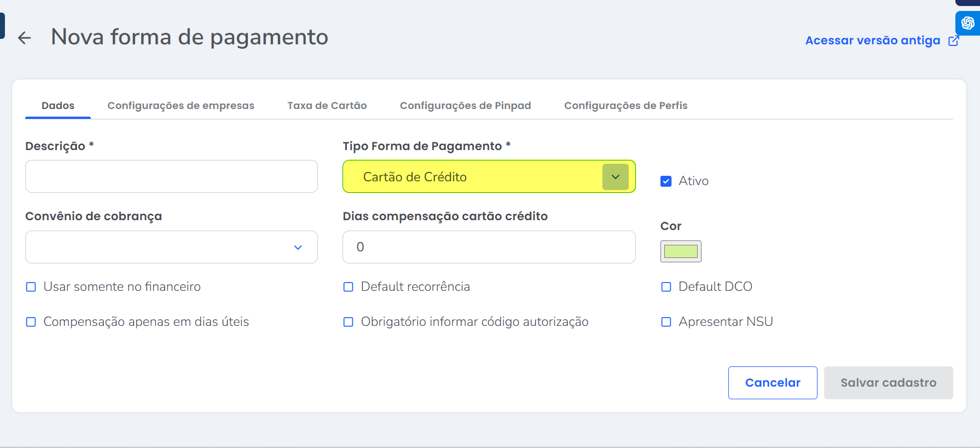980x448 pixels.
Task: Click the external link icon
Action: pos(954,41)
